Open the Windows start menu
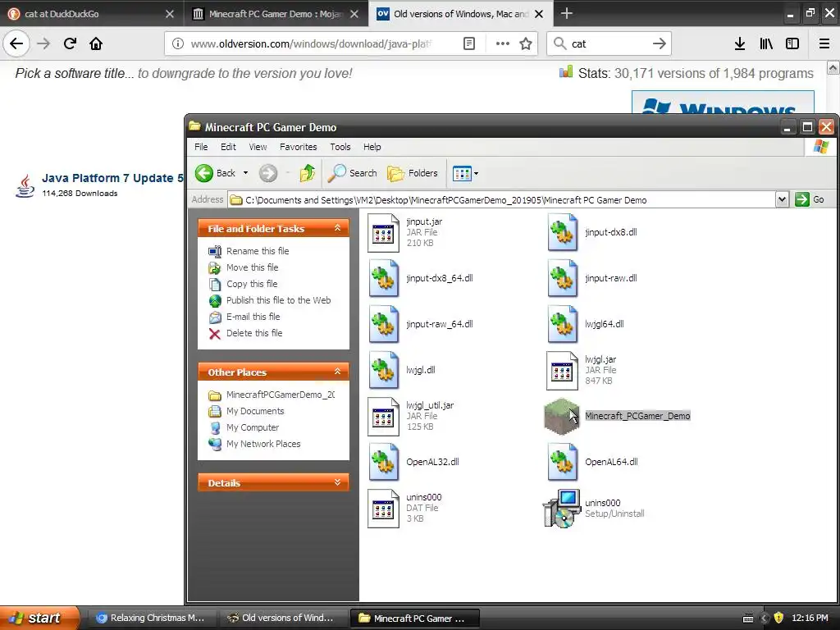The height and width of the screenshot is (630, 840). [39, 618]
